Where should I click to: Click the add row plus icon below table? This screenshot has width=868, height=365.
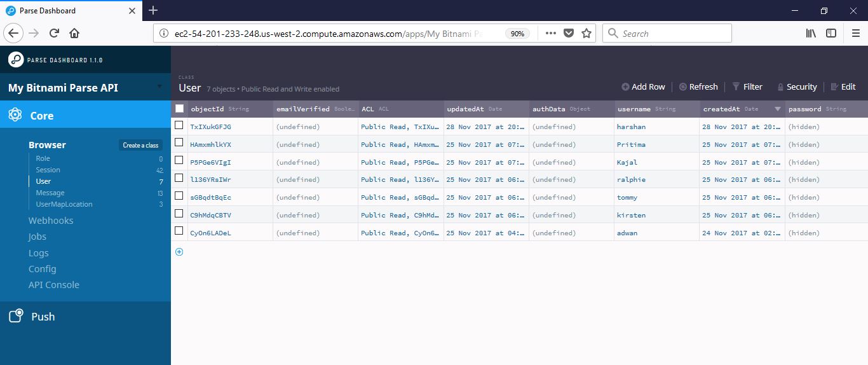point(179,252)
